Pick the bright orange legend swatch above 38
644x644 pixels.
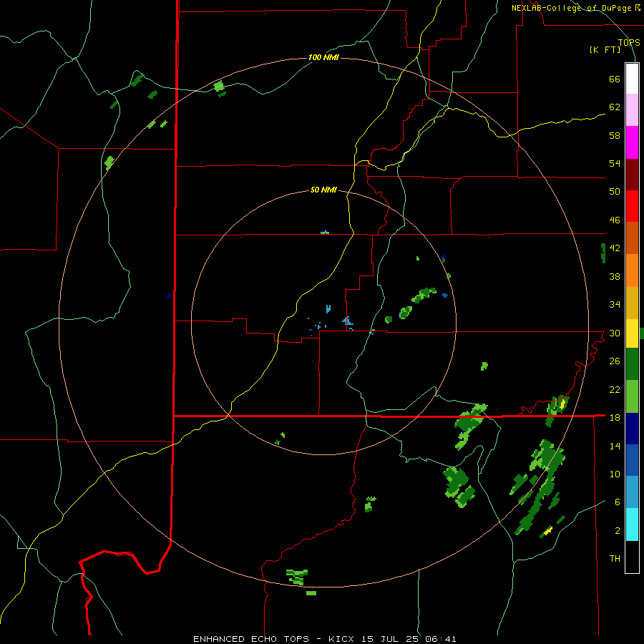tap(632, 270)
